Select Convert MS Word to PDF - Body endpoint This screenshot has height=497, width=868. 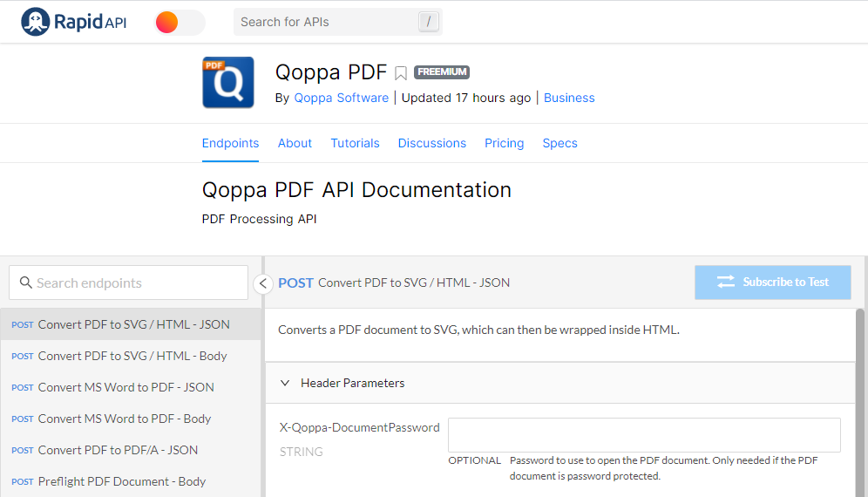(130, 419)
